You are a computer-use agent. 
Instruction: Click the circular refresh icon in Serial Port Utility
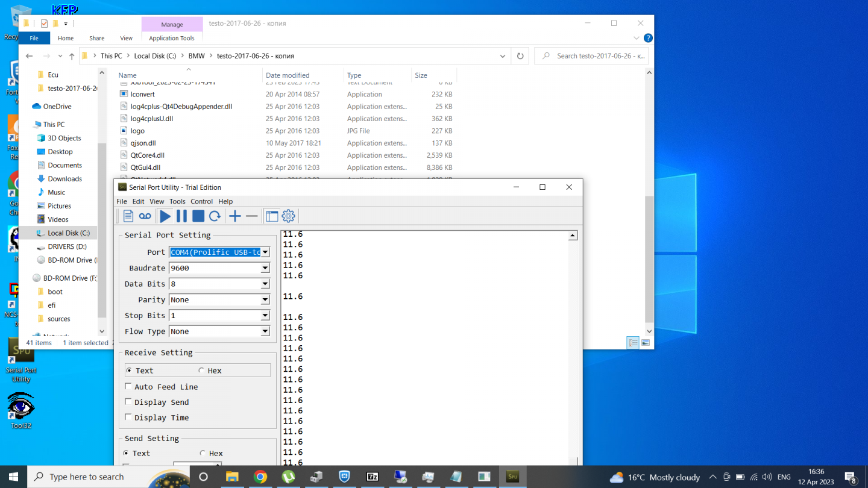click(215, 216)
